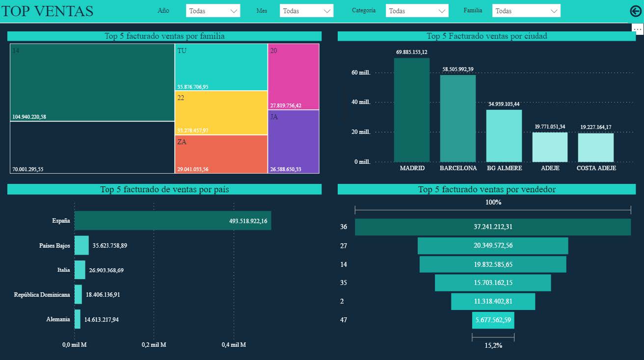Open the Mes filter dropdown
The height and width of the screenshot is (360, 644).
point(306,11)
